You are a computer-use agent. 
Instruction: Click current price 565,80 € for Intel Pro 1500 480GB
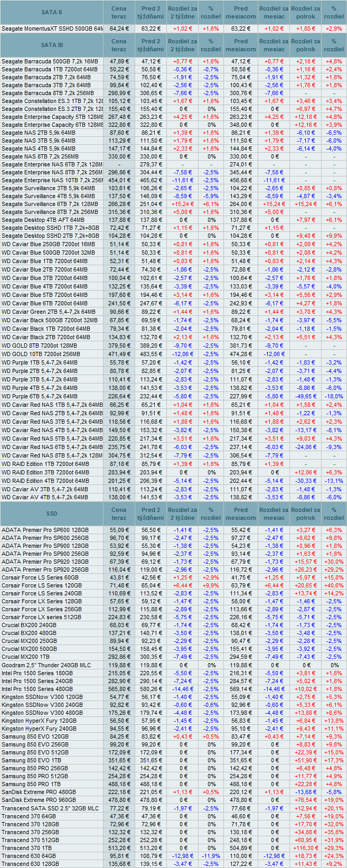point(119,689)
